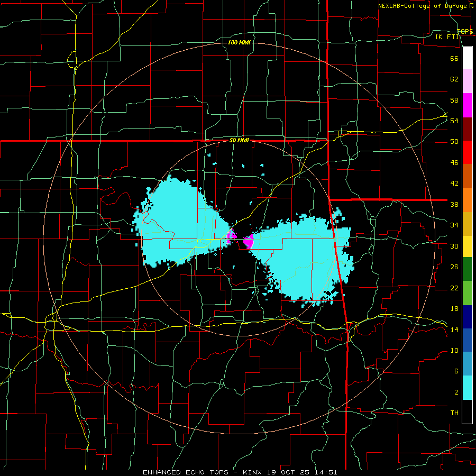Click the 46 legend value
This screenshot has height=476, width=476.
[x=454, y=163]
